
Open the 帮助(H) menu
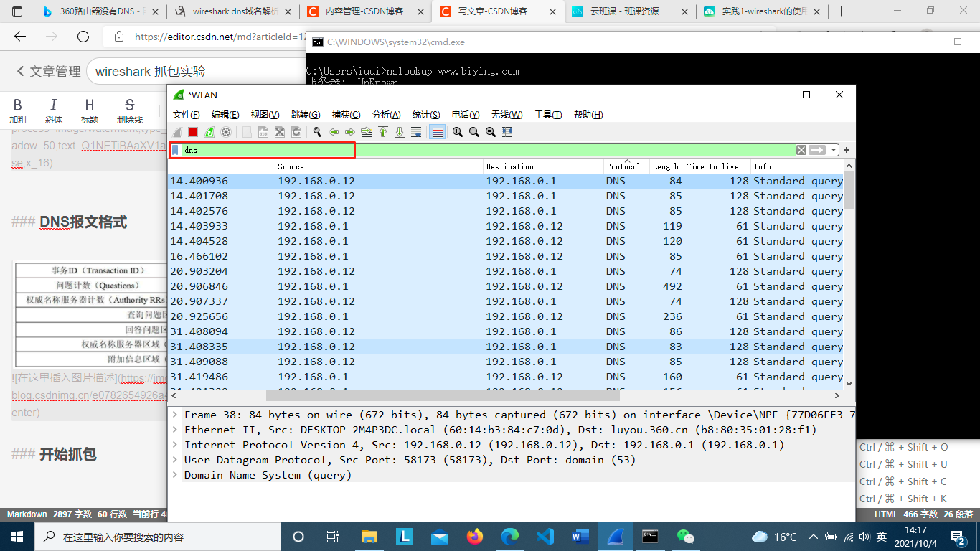[588, 115]
